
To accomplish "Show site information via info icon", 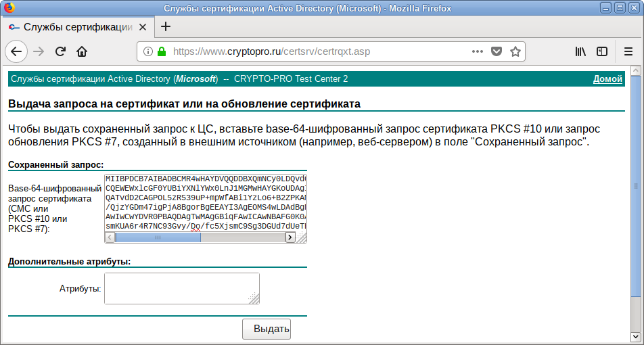I will [x=148, y=51].
